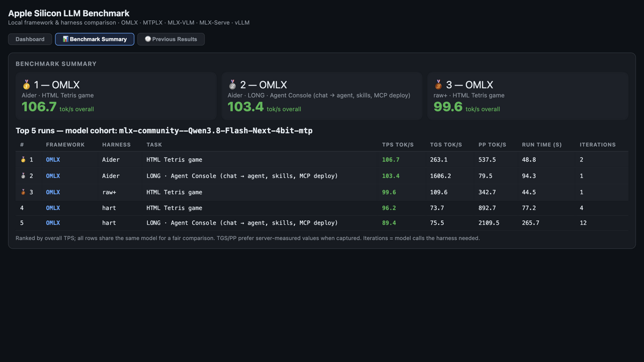
Task: Follow the OMLX link in the raw+ harness row
Action: pyautogui.click(x=53, y=192)
